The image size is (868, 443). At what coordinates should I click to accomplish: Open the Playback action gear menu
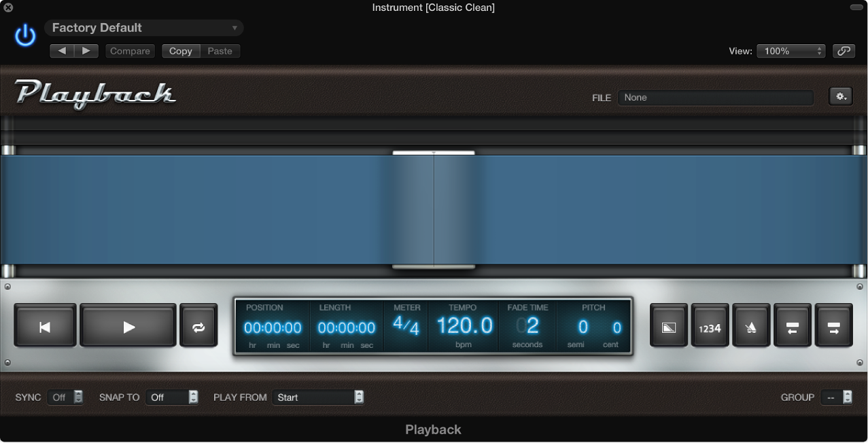840,96
